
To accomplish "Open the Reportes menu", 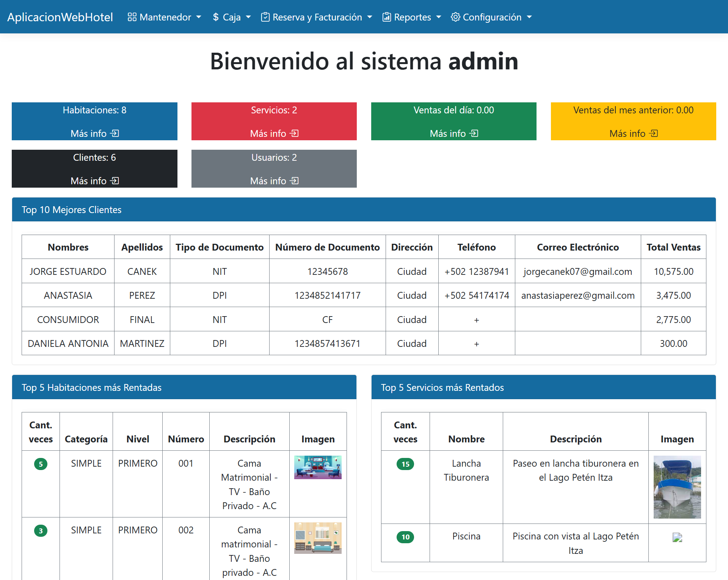I will tap(412, 17).
